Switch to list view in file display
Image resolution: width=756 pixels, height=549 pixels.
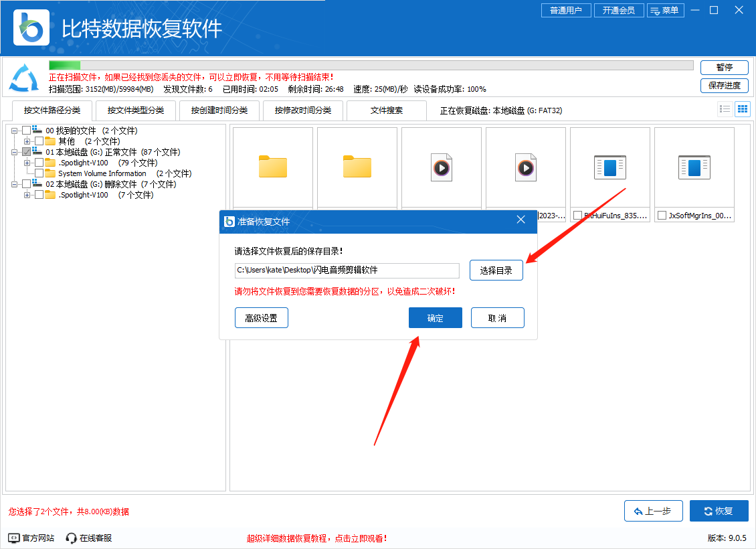click(725, 108)
